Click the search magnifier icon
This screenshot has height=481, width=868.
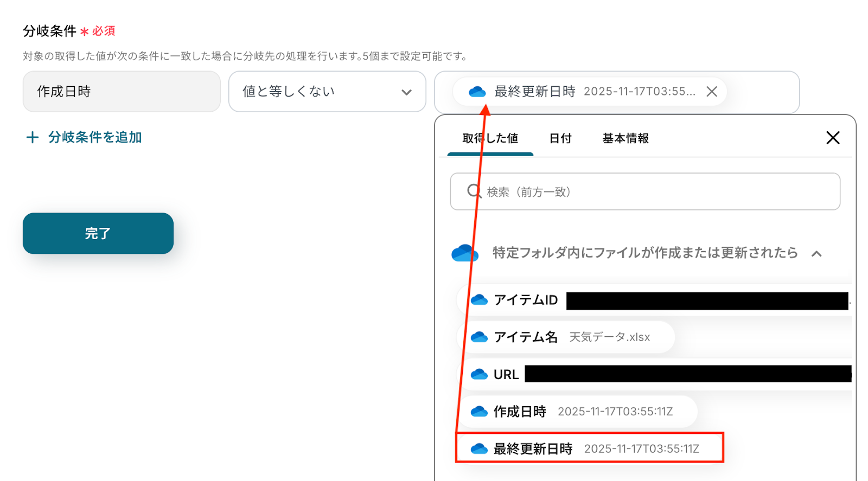[474, 191]
